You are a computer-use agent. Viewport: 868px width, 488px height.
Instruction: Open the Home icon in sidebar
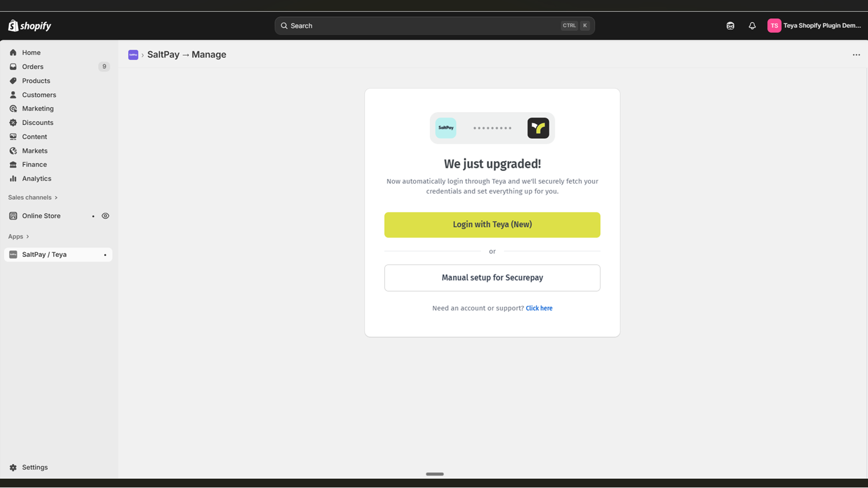click(x=13, y=53)
